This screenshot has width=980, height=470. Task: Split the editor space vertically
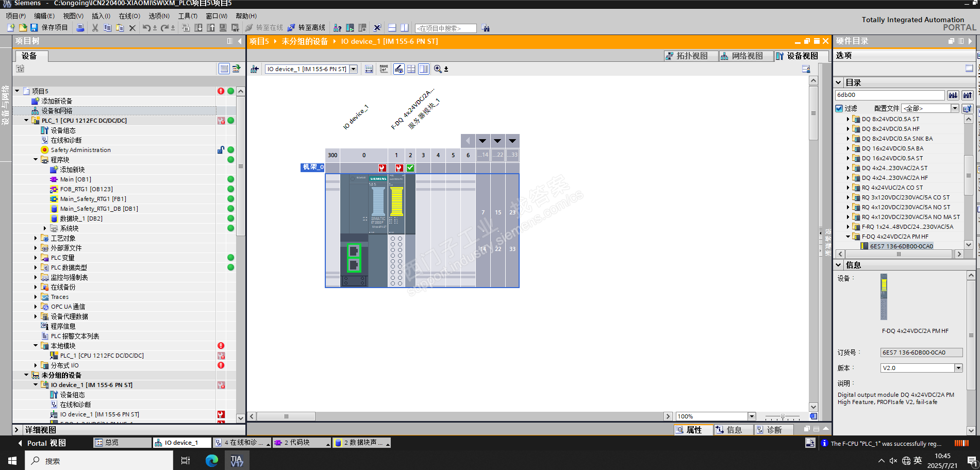405,28
